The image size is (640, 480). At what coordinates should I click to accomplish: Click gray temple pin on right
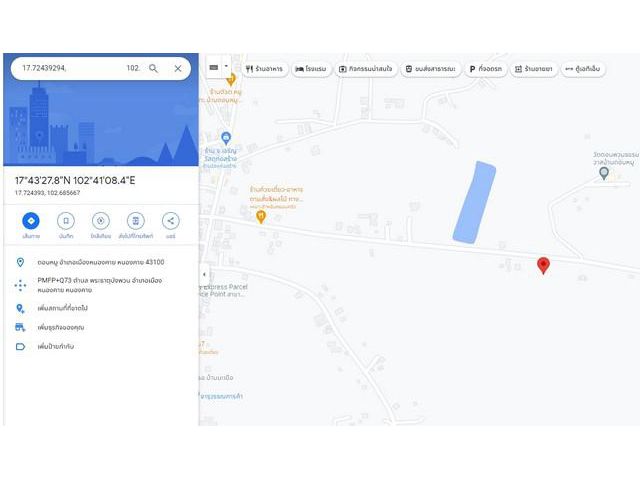pyautogui.click(x=604, y=173)
